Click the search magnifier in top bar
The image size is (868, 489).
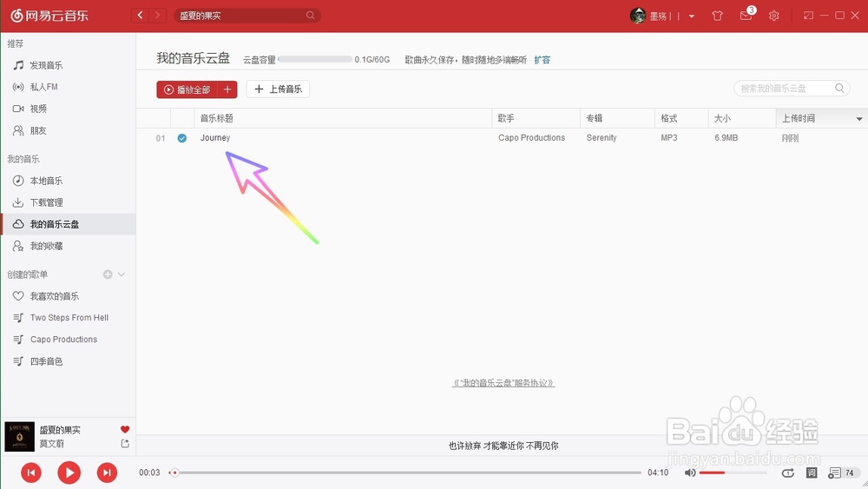pos(311,16)
